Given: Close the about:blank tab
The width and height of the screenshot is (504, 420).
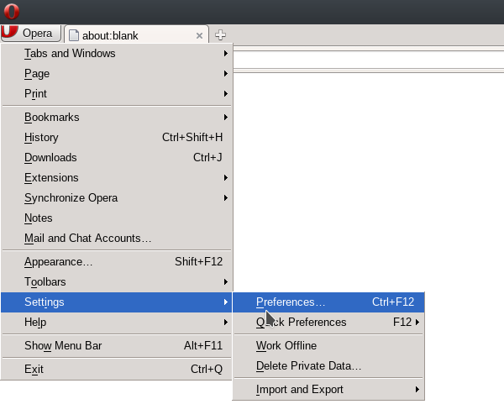Looking at the screenshot, I should click(199, 35).
